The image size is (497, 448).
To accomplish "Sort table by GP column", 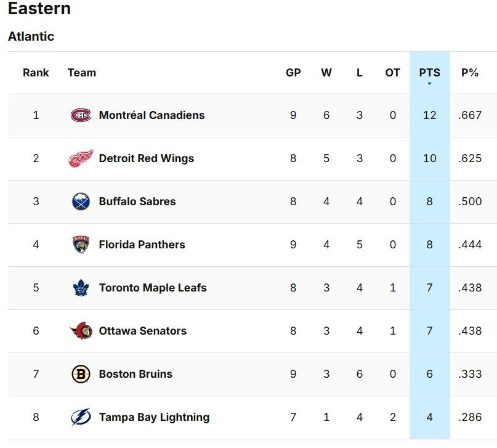I will [x=293, y=73].
